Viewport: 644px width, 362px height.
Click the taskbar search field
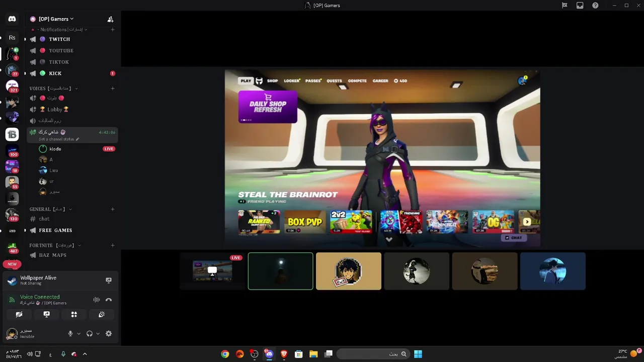click(373, 354)
